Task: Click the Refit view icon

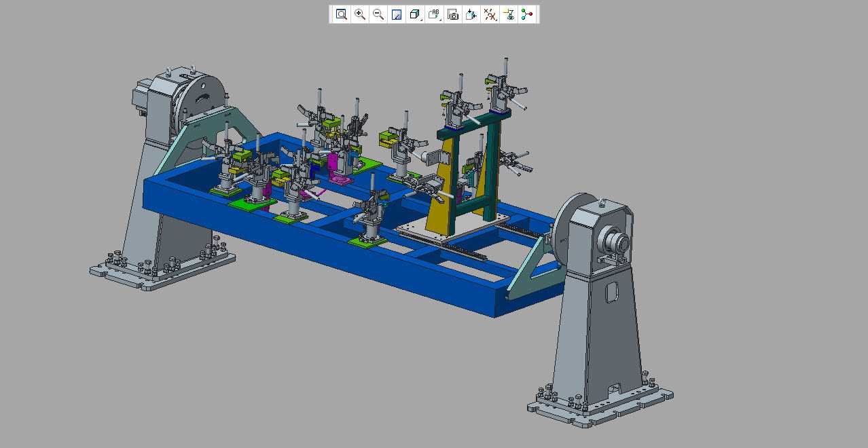Action: pos(342,14)
